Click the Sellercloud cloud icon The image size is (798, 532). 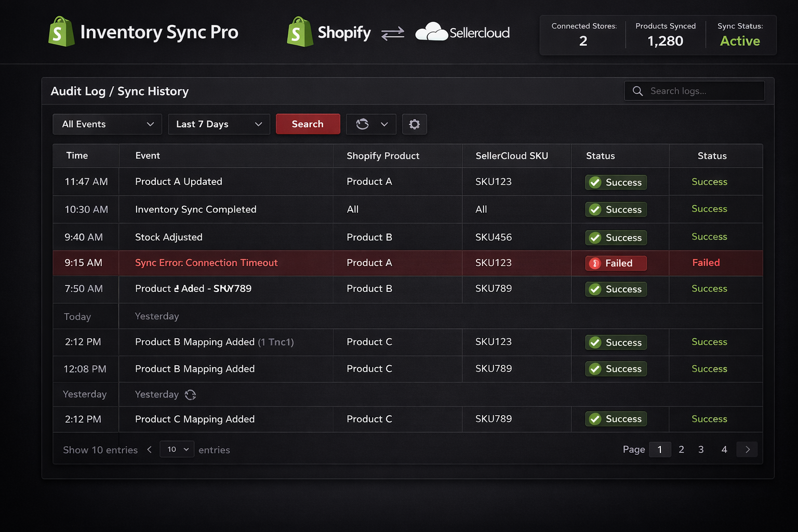coord(431,32)
